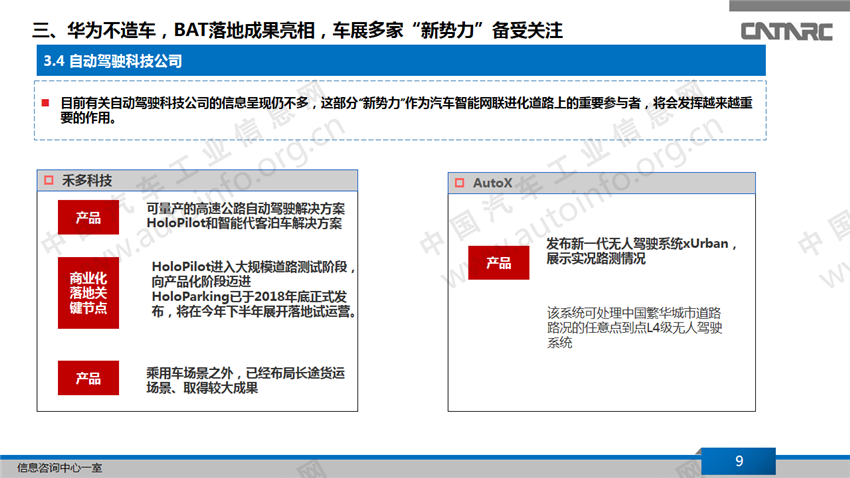
Task: Select text HoloPilot进入大规模道路测试阶段
Action: coord(249,267)
